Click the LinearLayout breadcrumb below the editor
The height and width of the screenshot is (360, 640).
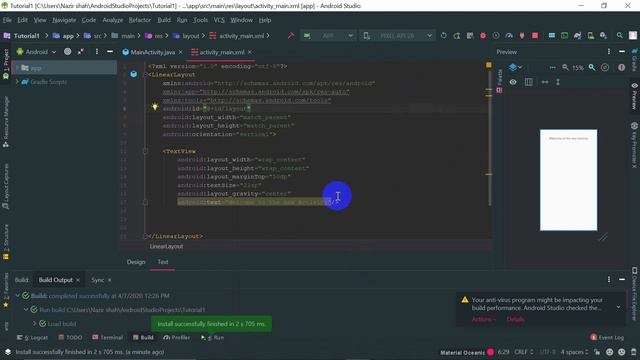click(x=166, y=247)
